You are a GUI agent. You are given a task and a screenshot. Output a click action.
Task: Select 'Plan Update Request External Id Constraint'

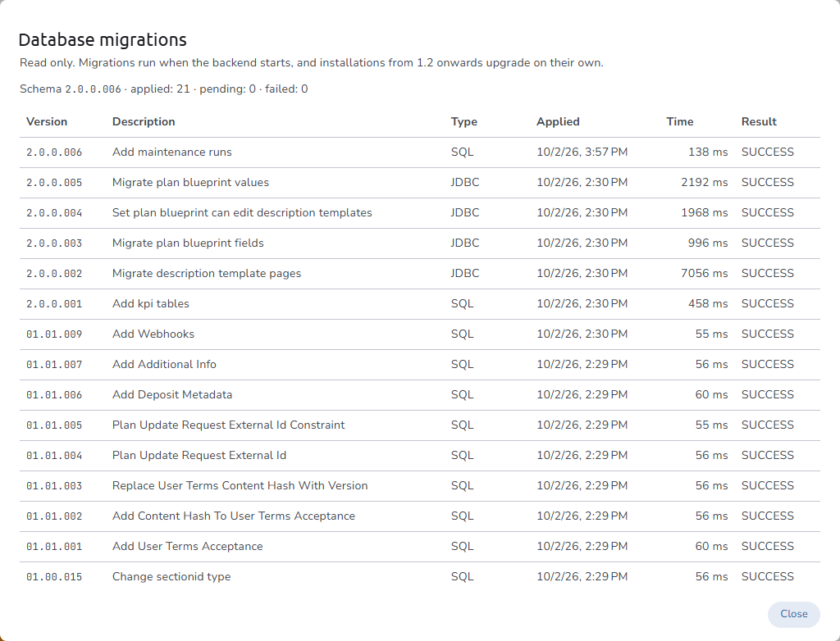pos(228,425)
